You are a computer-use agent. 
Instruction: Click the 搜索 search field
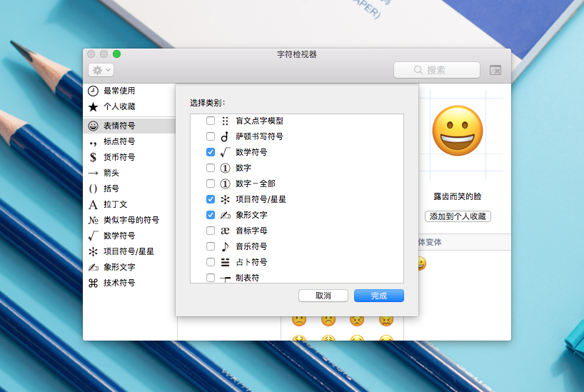[x=436, y=70]
